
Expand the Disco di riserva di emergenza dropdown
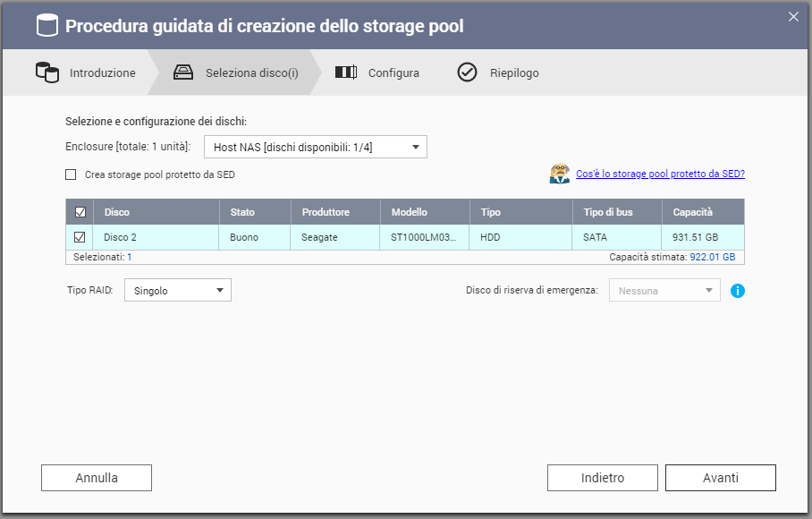click(x=664, y=290)
